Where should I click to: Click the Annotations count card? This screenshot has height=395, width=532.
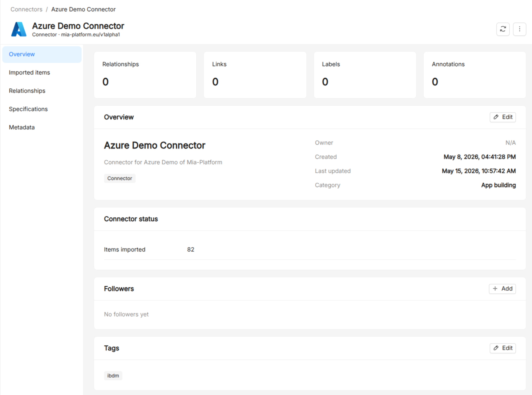coord(475,75)
